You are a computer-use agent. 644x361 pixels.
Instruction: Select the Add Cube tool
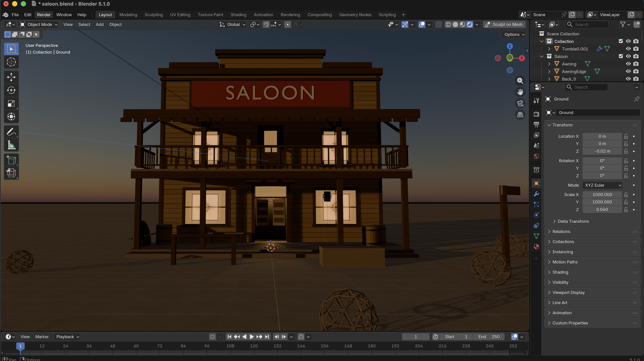click(11, 160)
